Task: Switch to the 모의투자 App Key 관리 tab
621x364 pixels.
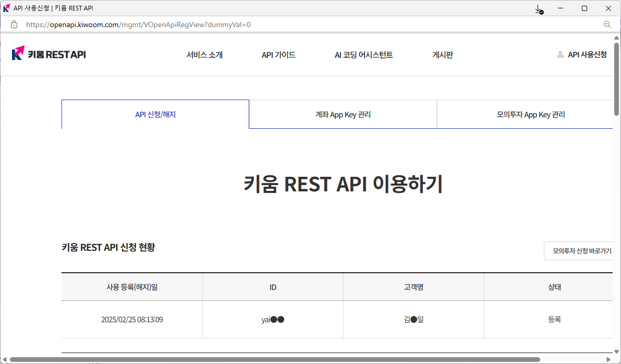Action: coord(530,114)
